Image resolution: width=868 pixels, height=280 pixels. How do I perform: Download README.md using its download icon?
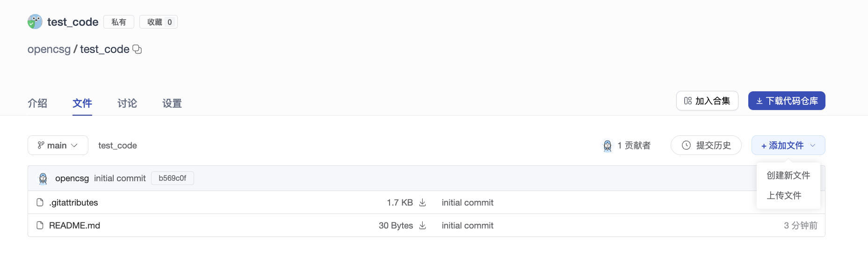422,225
